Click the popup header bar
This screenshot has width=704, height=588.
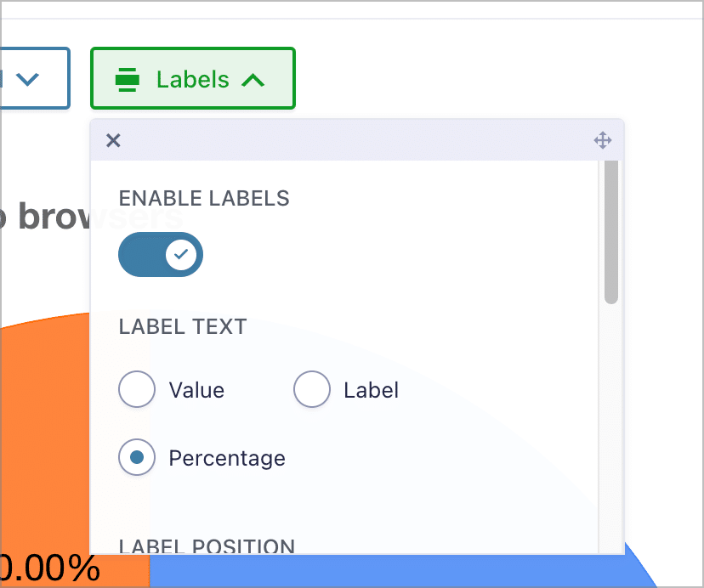[x=357, y=140]
